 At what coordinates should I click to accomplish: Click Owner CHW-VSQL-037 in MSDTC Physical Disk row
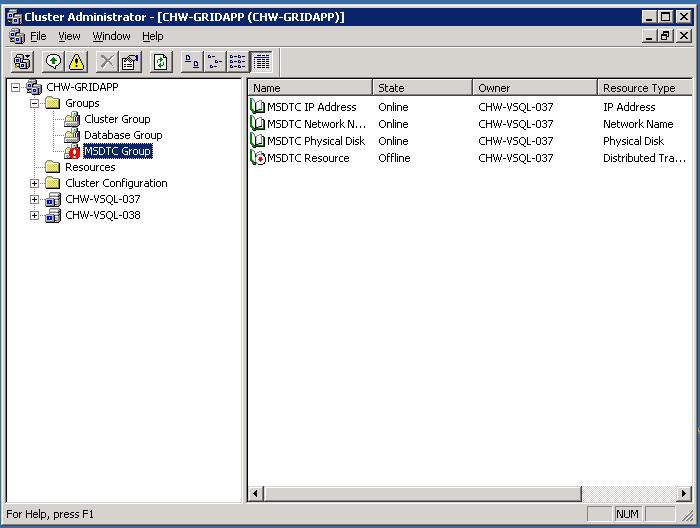tap(516, 141)
